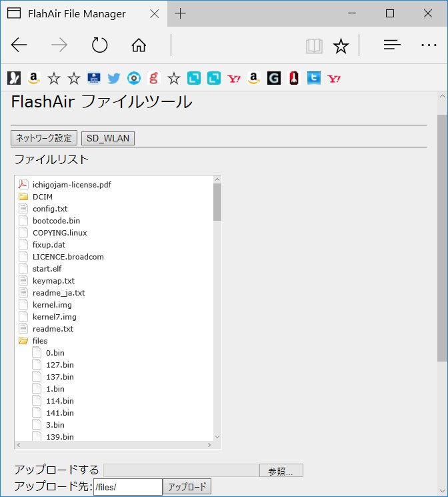Click the 参照... browse button
The height and width of the screenshot is (497, 448).
point(281,471)
